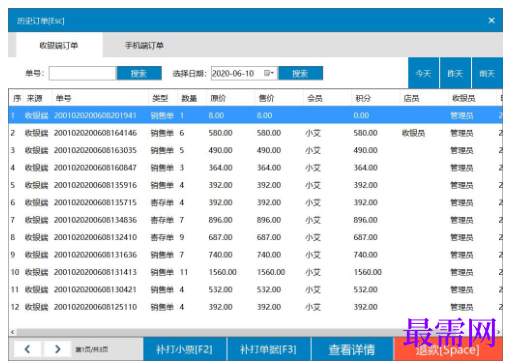Viewport: 515px width, 364px height.
Task: Select order 2001020200608163035
Action: tap(256, 150)
